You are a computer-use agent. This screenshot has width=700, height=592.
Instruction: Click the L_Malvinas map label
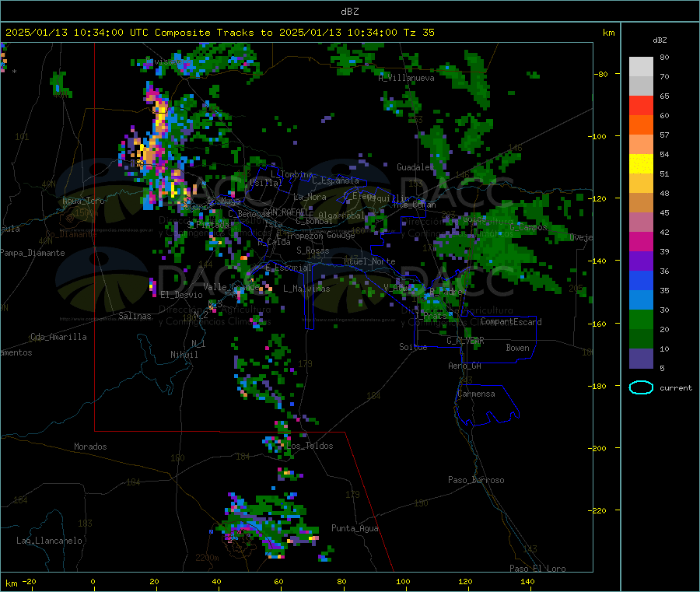click(x=306, y=289)
